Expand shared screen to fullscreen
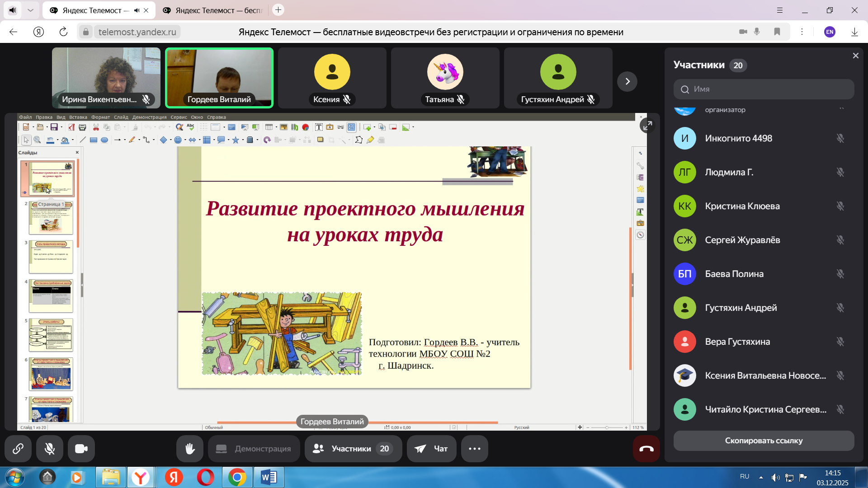Screen dimensions: 868x488 coord(647,125)
